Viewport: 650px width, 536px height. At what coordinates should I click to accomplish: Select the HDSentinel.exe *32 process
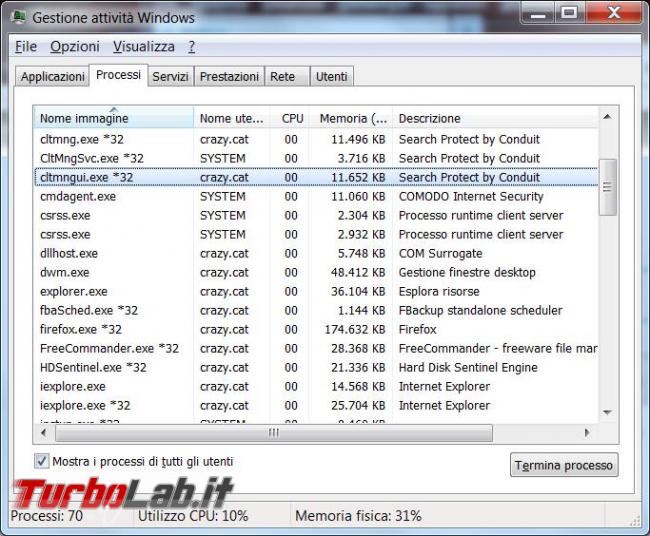point(316,368)
